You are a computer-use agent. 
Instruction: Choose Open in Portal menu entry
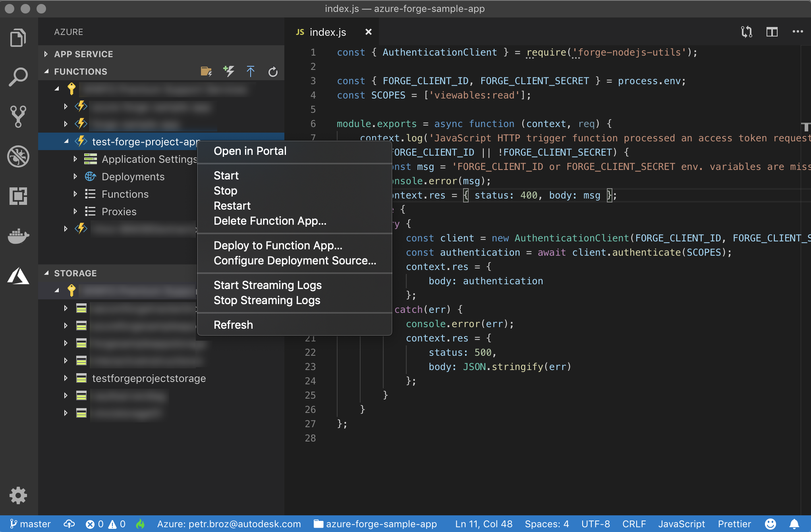click(250, 151)
